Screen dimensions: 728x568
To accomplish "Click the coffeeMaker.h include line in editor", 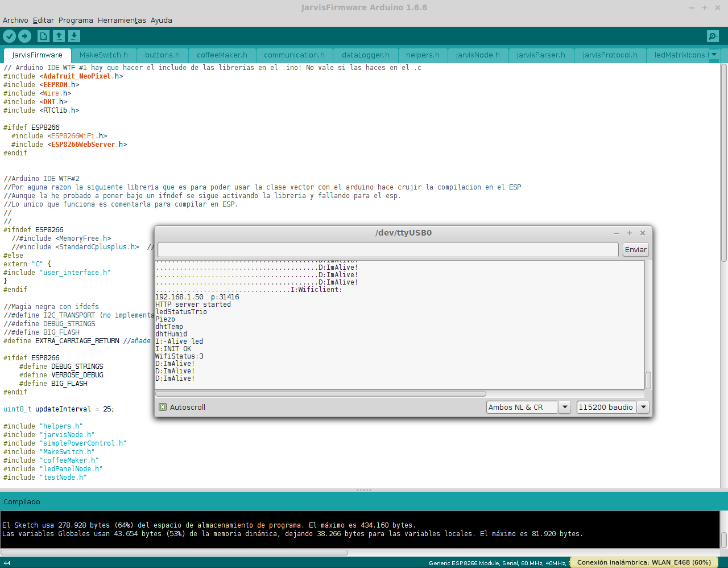I will 51,460.
